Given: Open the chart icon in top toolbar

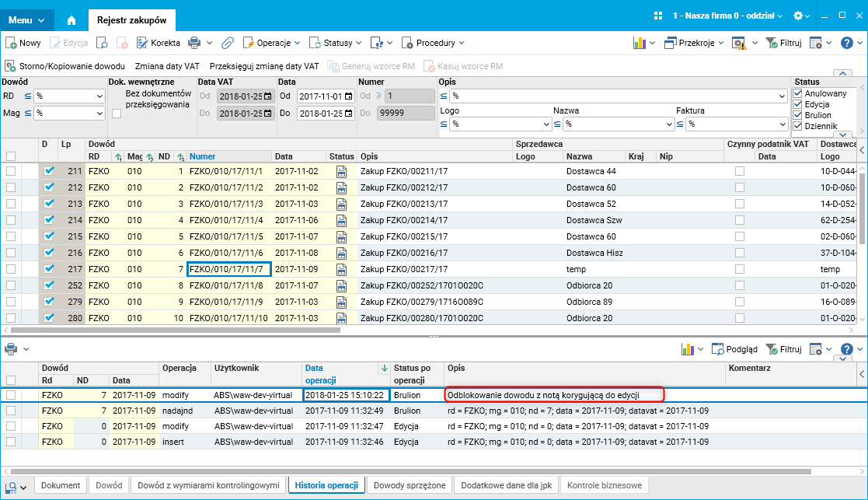Looking at the screenshot, I should pyautogui.click(x=639, y=43).
